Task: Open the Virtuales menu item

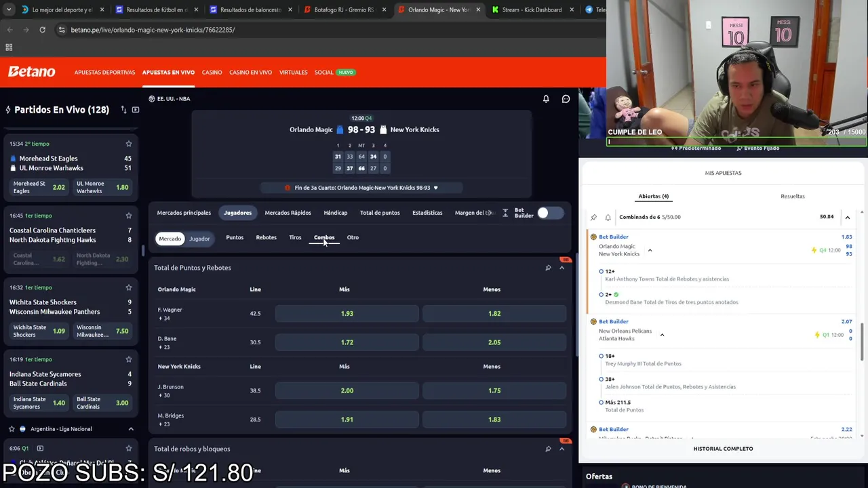Action: point(293,72)
